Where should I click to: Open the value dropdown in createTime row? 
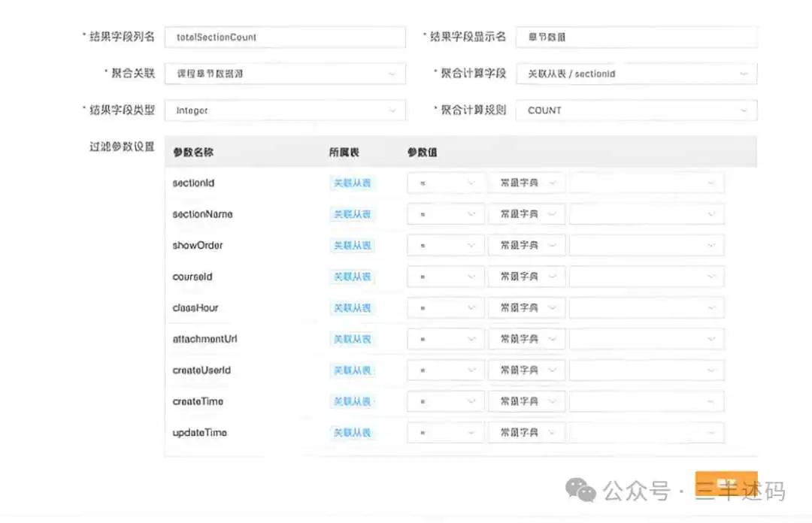tap(647, 401)
